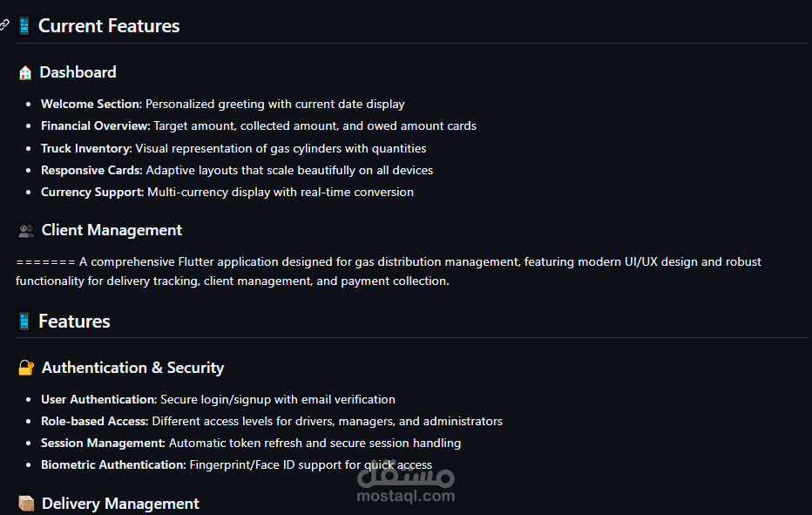Click the phone emoji next to Features heading

click(x=24, y=322)
